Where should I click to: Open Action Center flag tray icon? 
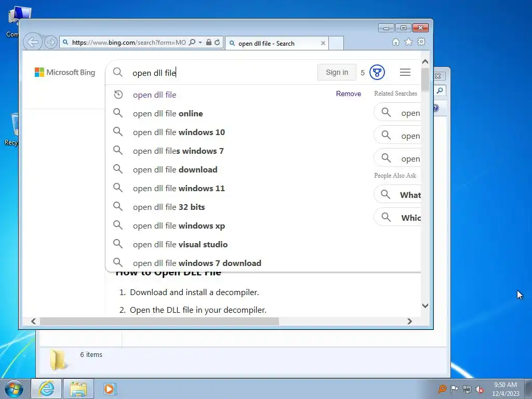(454, 389)
